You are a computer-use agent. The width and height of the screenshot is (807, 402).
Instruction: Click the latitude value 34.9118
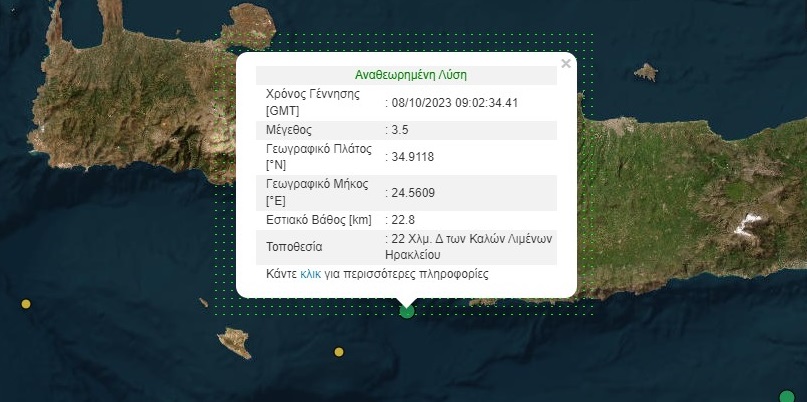click(412, 156)
